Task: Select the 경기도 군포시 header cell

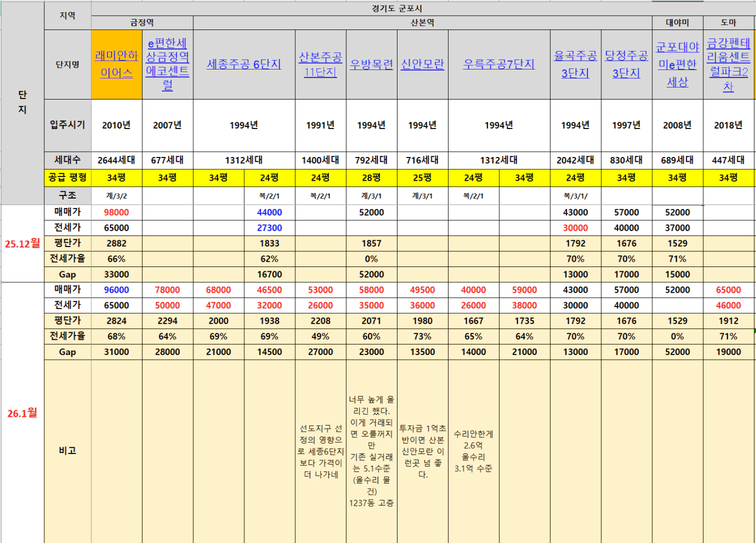Action: pyautogui.click(x=396, y=8)
